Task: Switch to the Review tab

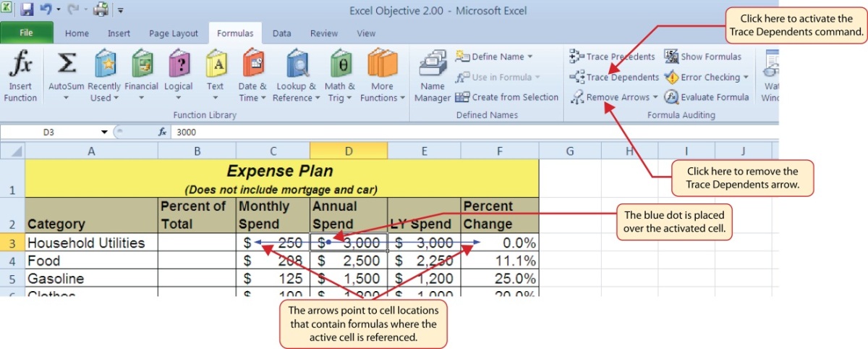Action: click(324, 33)
